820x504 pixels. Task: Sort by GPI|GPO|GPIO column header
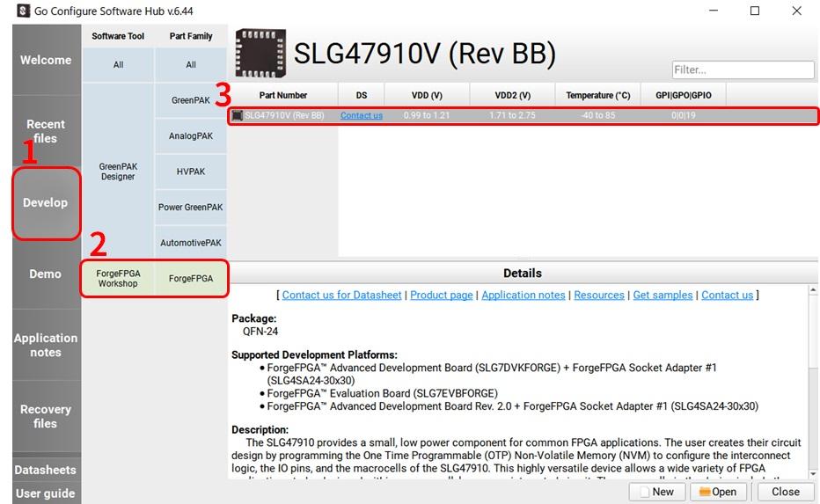pos(684,95)
